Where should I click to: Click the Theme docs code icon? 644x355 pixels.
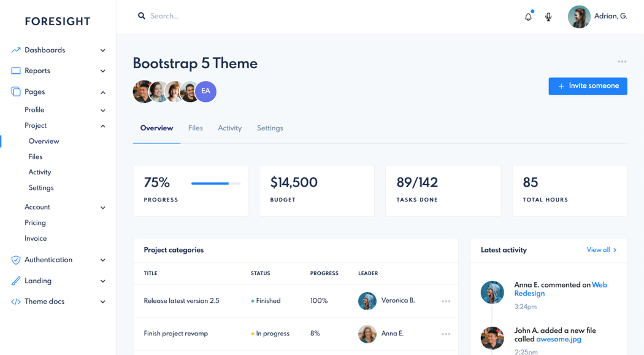pos(16,302)
